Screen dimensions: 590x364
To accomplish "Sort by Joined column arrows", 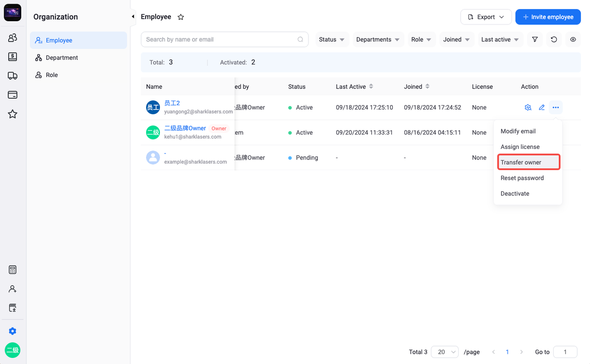I will 427,87.
